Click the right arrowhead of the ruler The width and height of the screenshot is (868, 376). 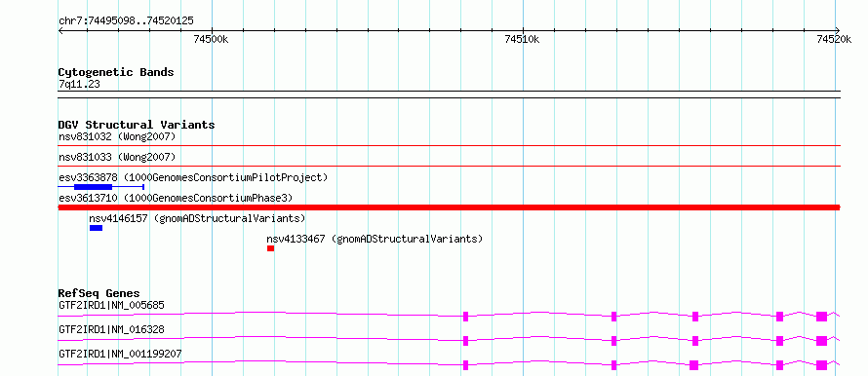coord(838,30)
